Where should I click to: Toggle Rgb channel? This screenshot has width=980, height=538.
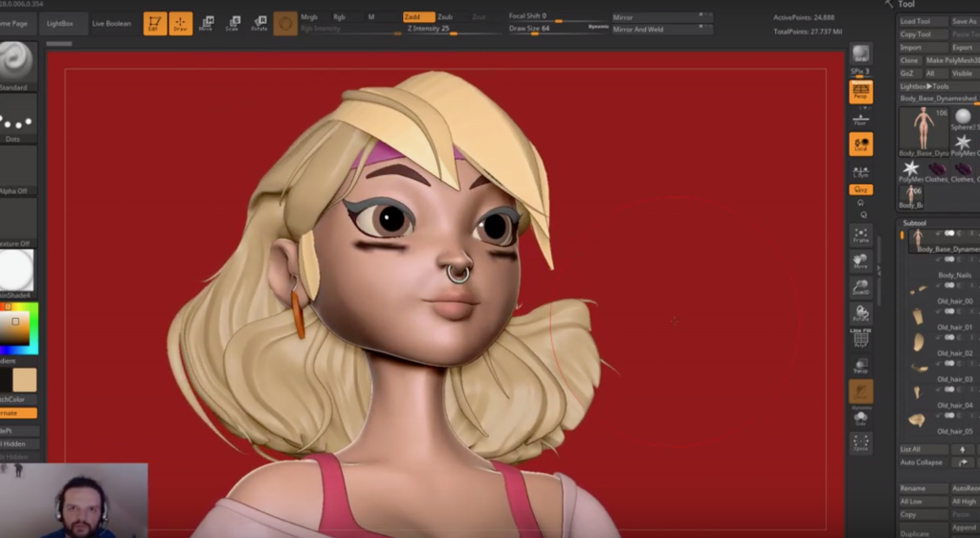(x=340, y=17)
